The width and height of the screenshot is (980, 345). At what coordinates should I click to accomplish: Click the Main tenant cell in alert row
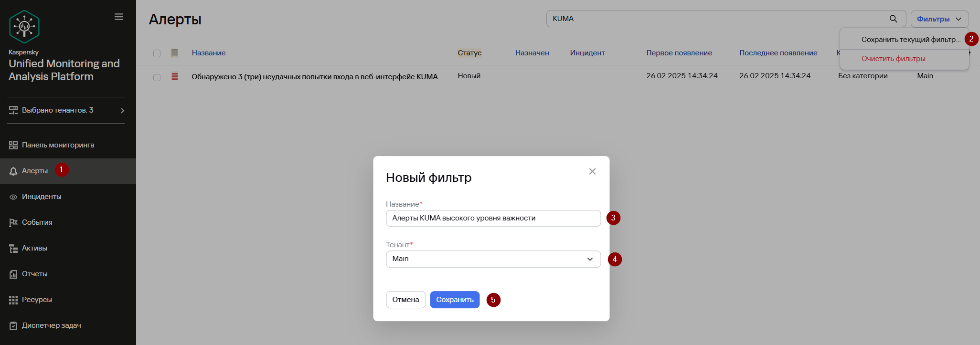click(x=925, y=76)
